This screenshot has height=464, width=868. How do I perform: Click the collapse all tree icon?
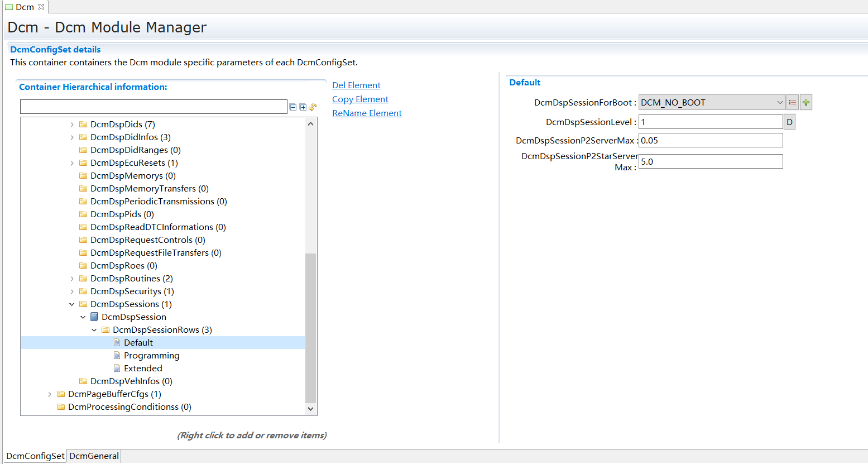[293, 107]
